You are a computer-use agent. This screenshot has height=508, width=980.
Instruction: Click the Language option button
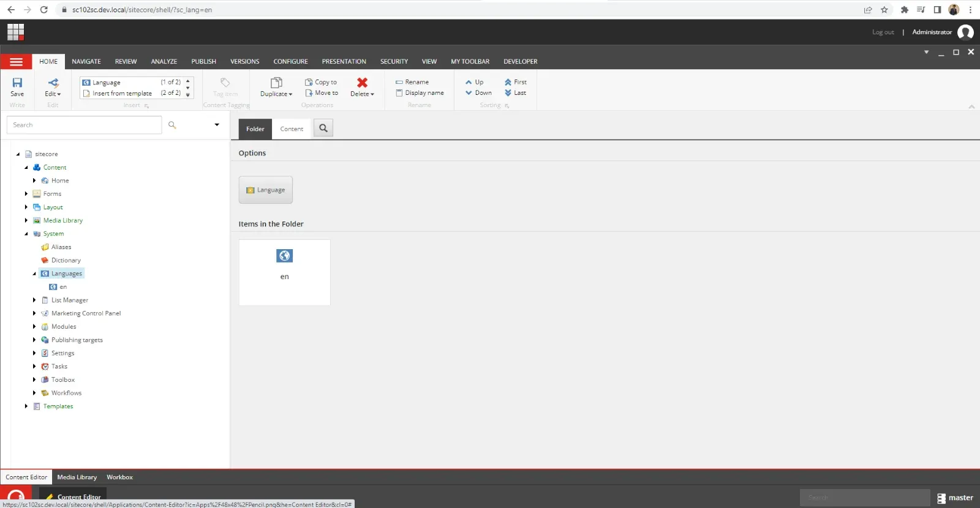point(265,190)
